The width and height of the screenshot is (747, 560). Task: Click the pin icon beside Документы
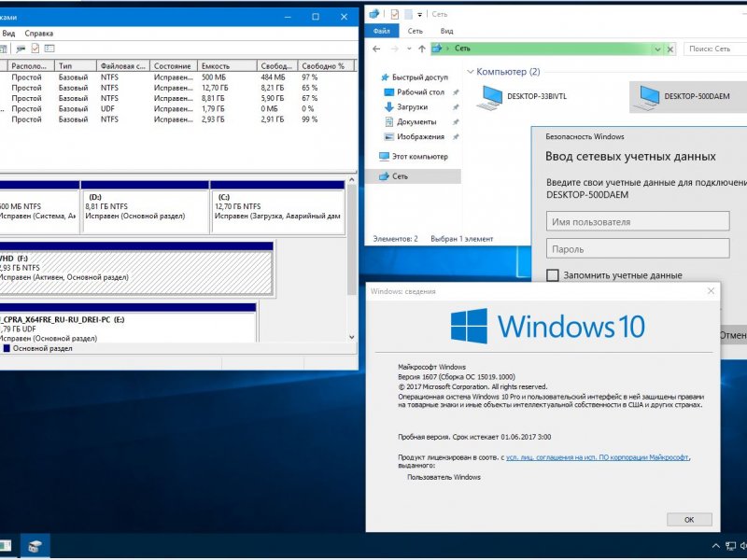click(x=456, y=122)
